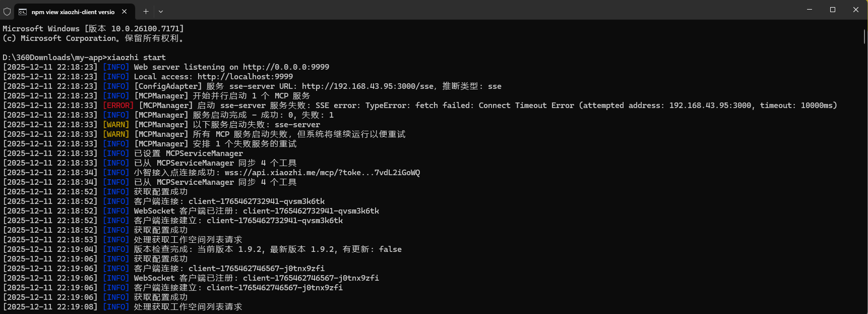Click 'false' in the version check line
The image size is (868, 314).
click(x=390, y=249)
